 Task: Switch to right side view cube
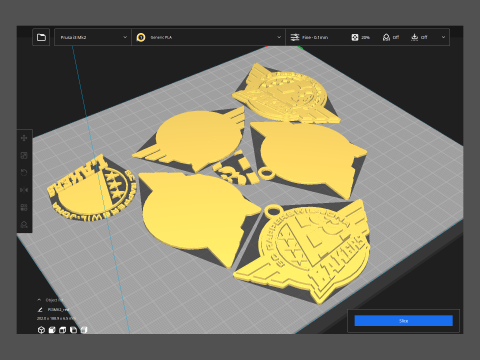pyautogui.click(x=84, y=330)
